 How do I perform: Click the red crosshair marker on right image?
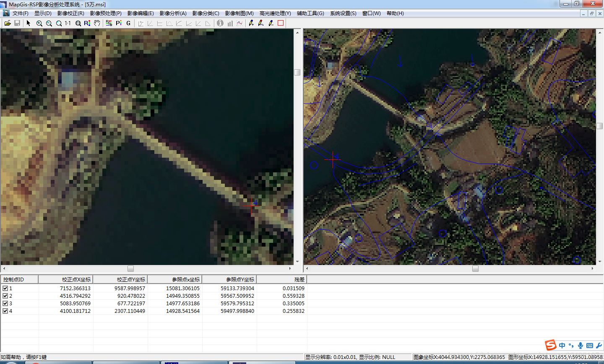333,159
